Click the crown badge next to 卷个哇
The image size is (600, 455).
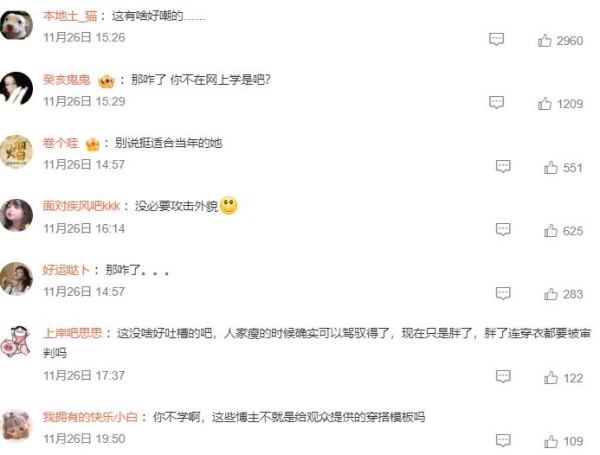click(93, 144)
